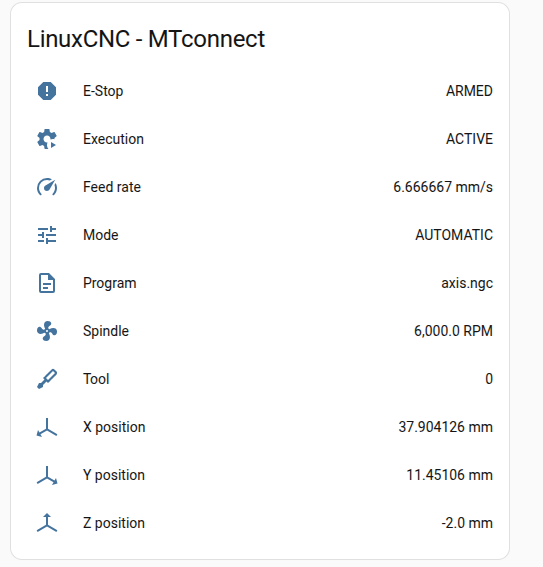The width and height of the screenshot is (543, 567).
Task: Select the ACTIVE execution state value
Action: click(x=469, y=139)
